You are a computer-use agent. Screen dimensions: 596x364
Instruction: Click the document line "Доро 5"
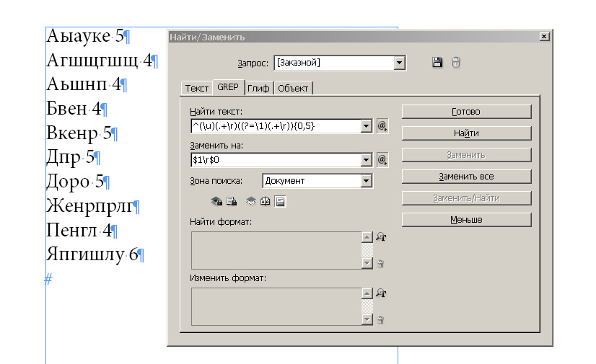[78, 182]
